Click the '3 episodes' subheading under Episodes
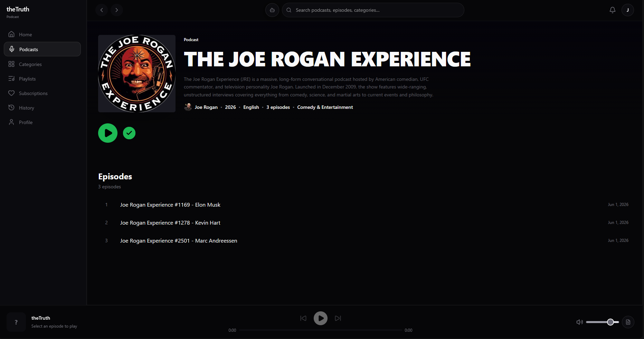The width and height of the screenshot is (644, 339). pos(110,187)
